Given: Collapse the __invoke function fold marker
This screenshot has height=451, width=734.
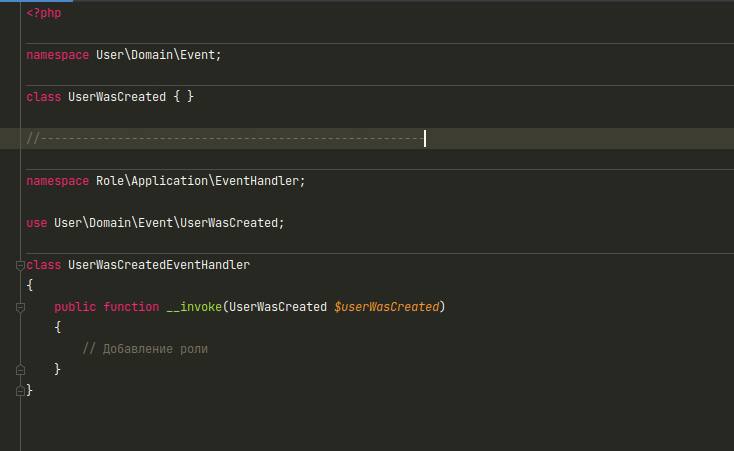Looking at the screenshot, I should pos(20,308).
